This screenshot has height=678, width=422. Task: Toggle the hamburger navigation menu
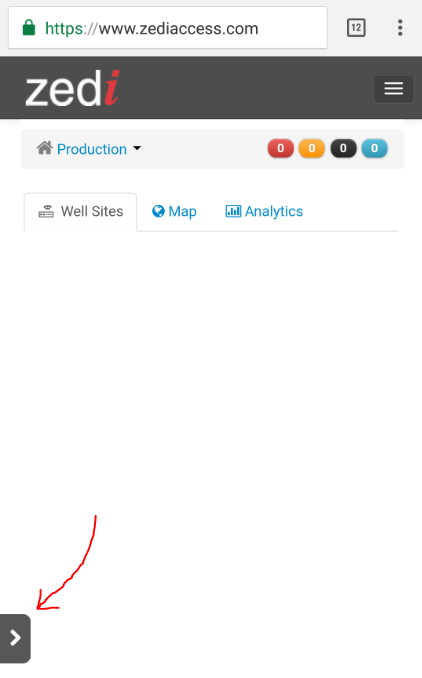pyautogui.click(x=393, y=89)
